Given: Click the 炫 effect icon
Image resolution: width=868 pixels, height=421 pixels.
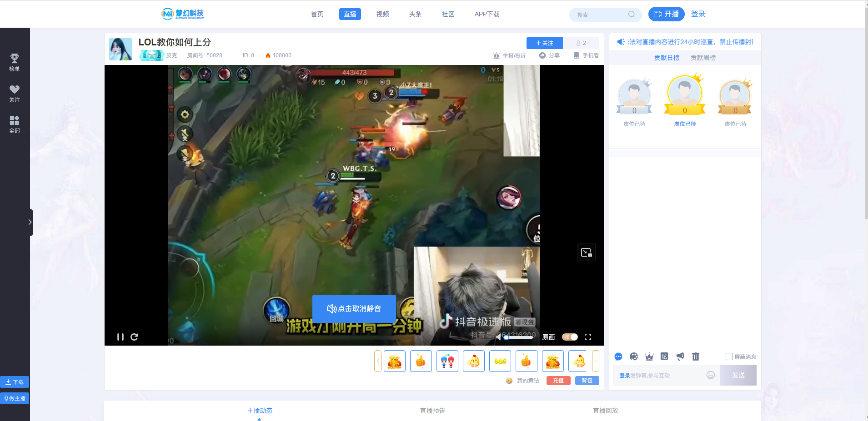Looking at the screenshot, I should (664, 357).
